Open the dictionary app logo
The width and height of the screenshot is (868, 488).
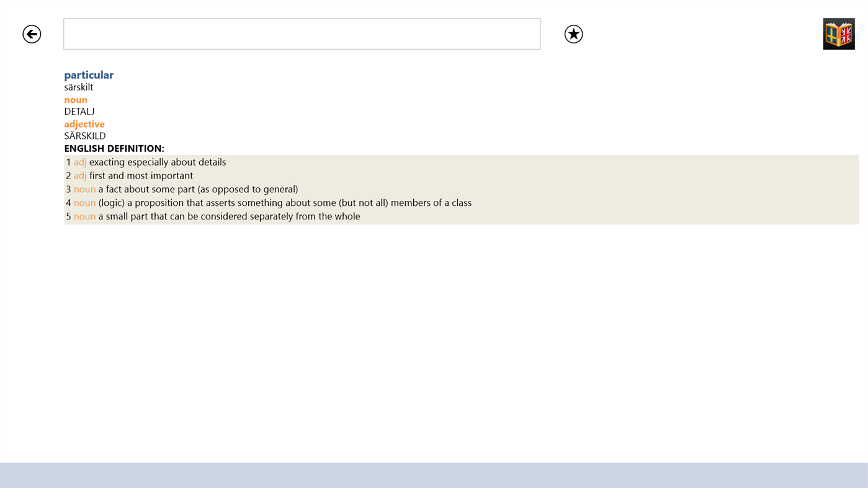(x=839, y=33)
